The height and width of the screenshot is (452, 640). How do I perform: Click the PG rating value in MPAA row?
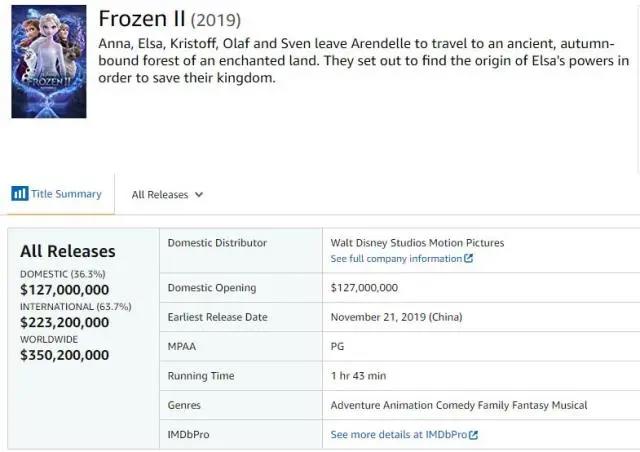coord(337,346)
